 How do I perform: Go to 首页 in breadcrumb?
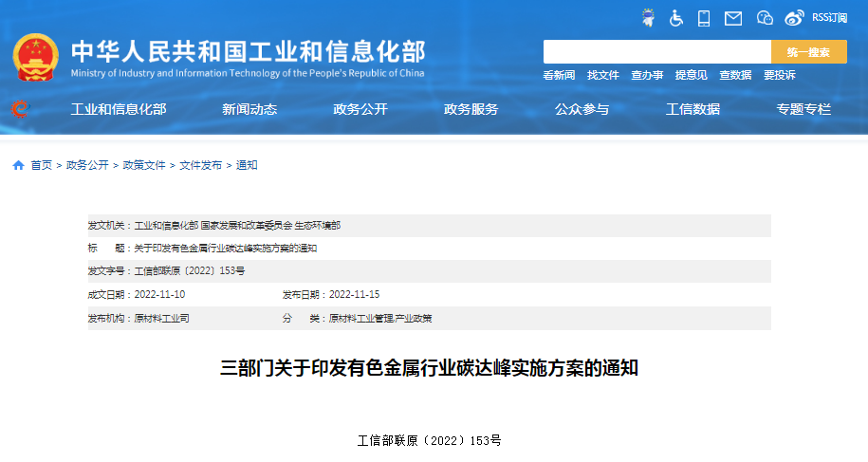point(41,165)
